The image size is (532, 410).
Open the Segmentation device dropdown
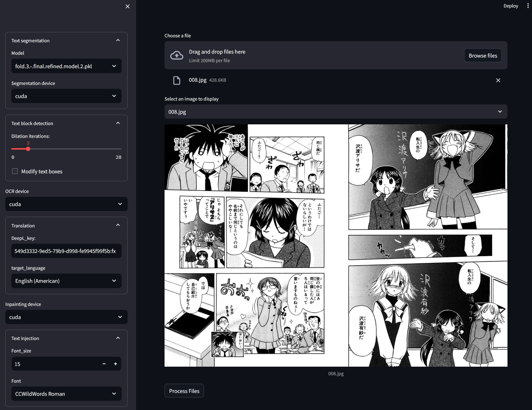pyautogui.click(x=66, y=96)
